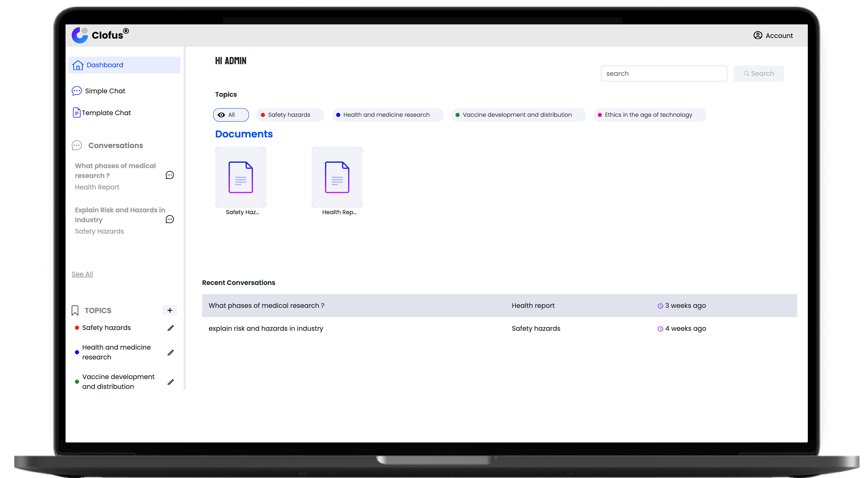
Task: Click the red dot beside Safety hazards topic
Action: point(77,328)
